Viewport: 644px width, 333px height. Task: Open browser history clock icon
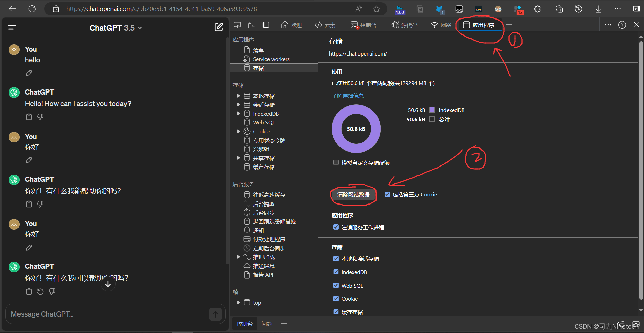[x=578, y=9]
